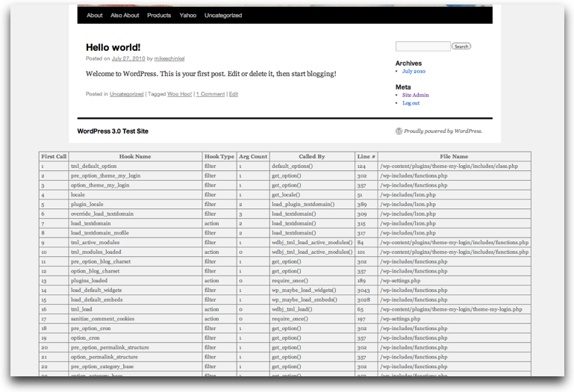This screenshot has height=392, width=574.
Task: Click the Called By column header
Action: click(x=312, y=157)
